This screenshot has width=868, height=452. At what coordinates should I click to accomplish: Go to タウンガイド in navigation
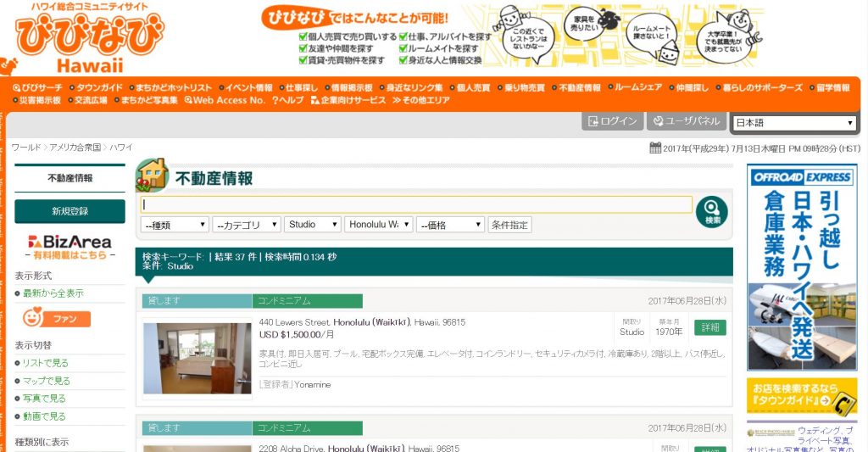point(95,87)
